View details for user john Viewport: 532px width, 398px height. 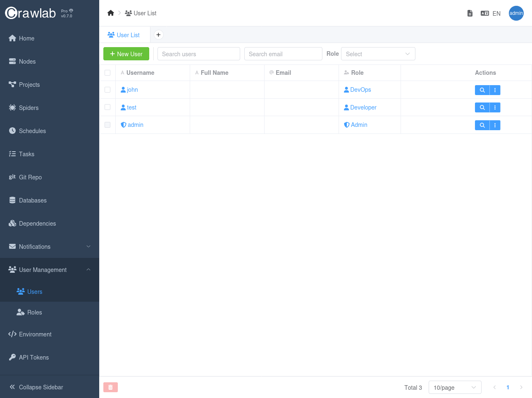point(482,90)
